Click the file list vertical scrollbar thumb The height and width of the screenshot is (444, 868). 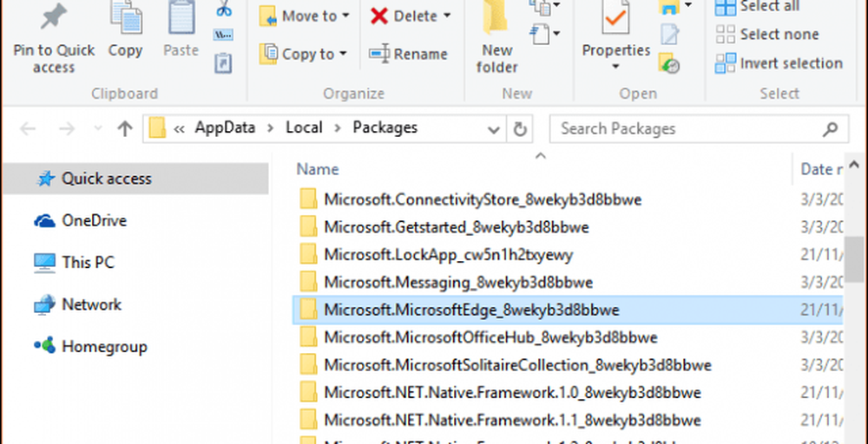pyautogui.click(x=855, y=259)
